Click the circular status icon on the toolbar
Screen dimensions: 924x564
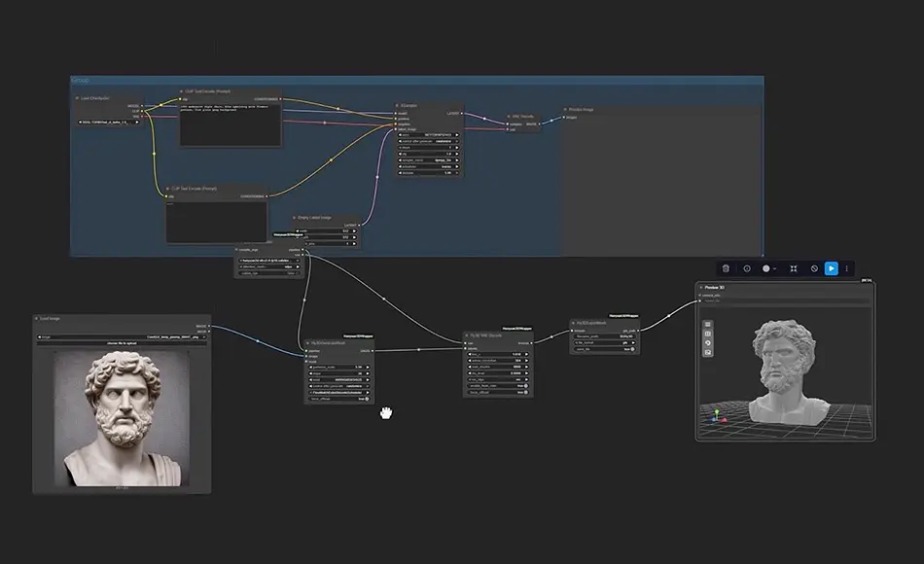click(766, 268)
